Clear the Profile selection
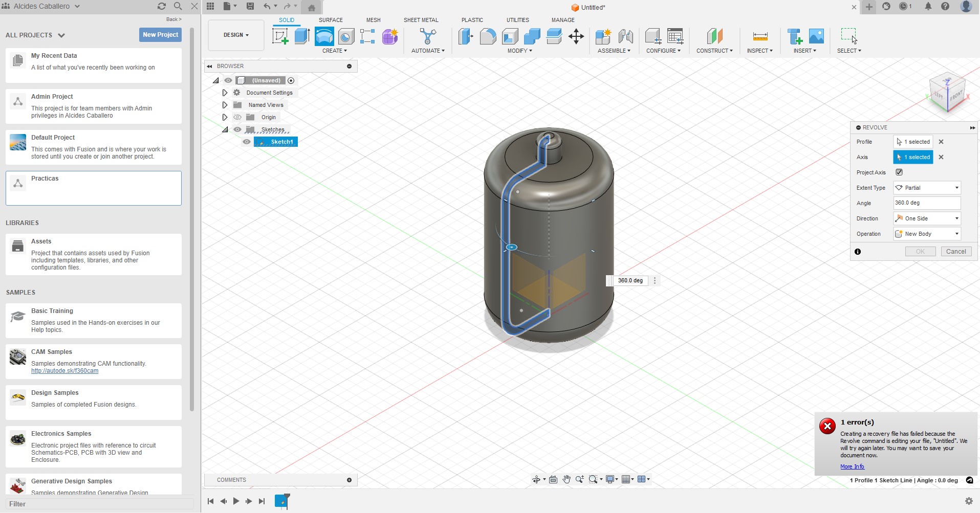Image resolution: width=980 pixels, height=513 pixels. click(x=941, y=142)
